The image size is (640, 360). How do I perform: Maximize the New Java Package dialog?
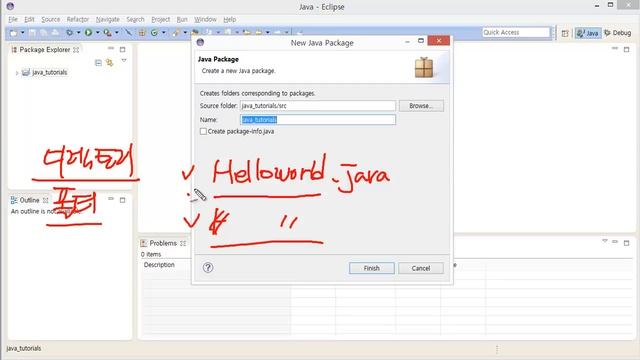421,40
